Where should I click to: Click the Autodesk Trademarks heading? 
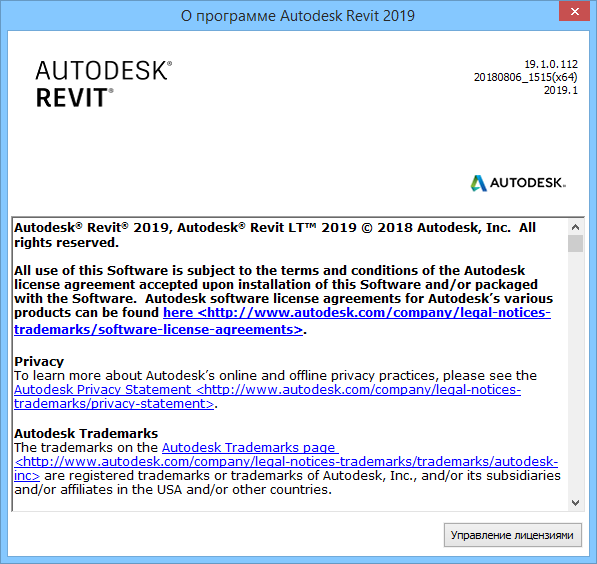click(x=86, y=433)
